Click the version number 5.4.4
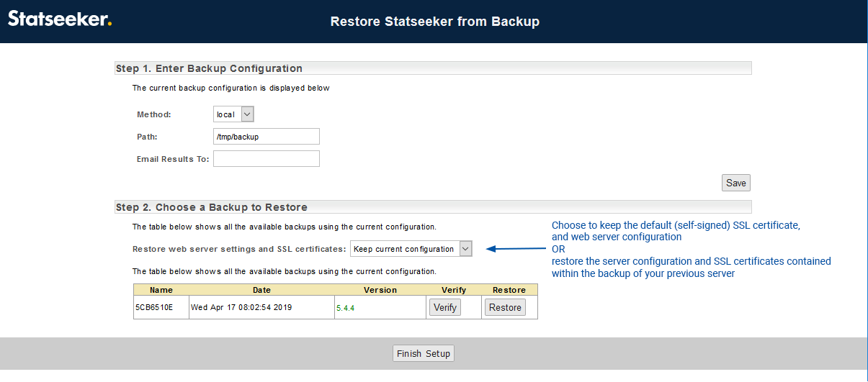This screenshot has width=868, height=382. [x=346, y=308]
